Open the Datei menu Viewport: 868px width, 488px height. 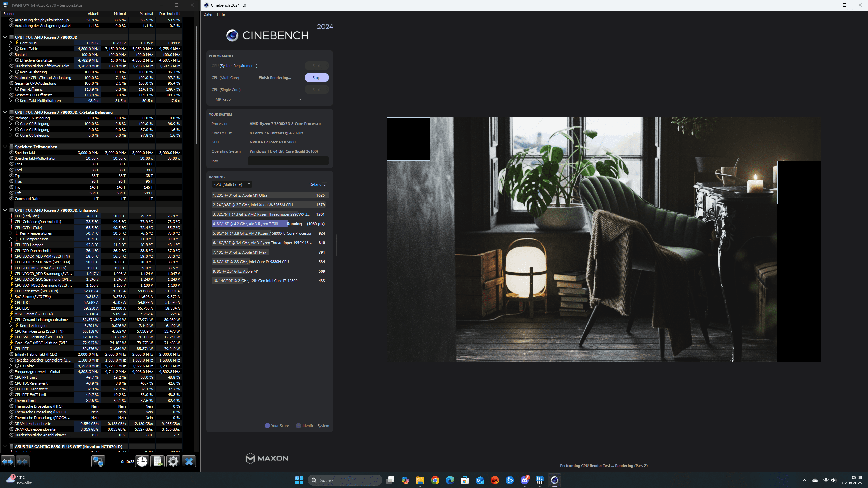click(208, 14)
